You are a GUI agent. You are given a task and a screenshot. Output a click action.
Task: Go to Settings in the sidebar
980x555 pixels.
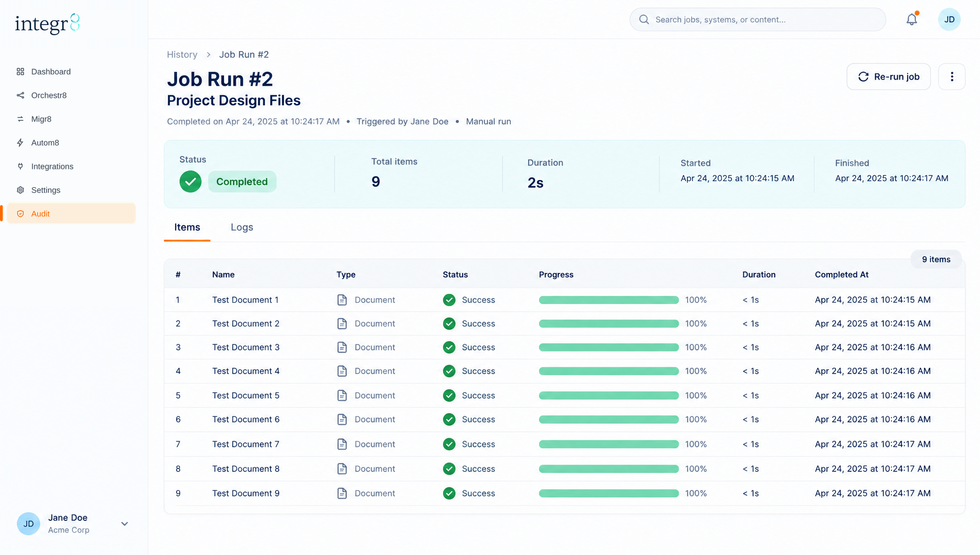point(71,190)
